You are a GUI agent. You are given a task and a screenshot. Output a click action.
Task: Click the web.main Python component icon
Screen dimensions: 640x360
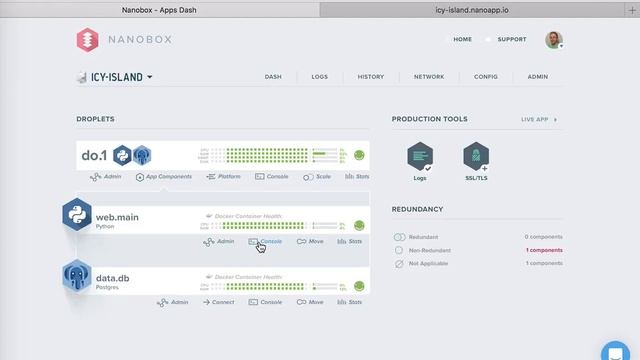77,215
